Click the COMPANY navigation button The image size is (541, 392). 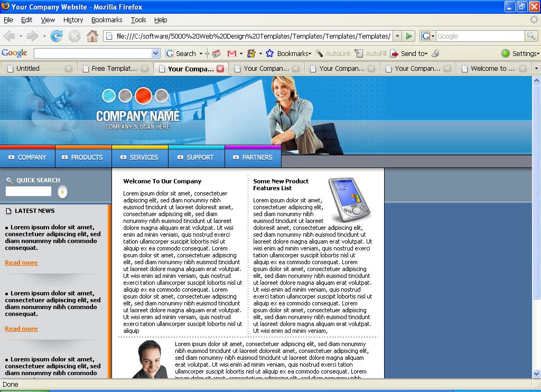(27, 157)
